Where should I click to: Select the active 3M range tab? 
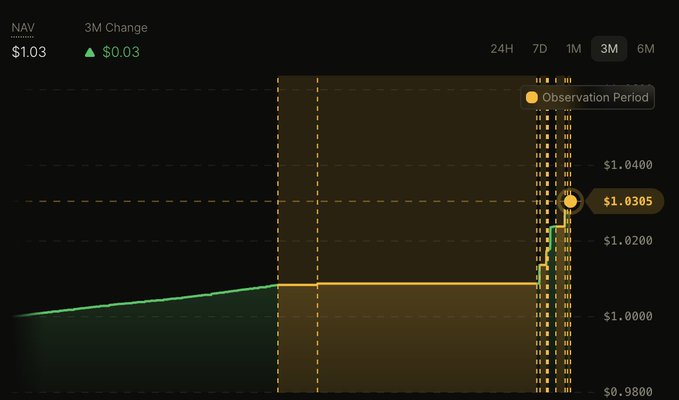pyautogui.click(x=609, y=49)
